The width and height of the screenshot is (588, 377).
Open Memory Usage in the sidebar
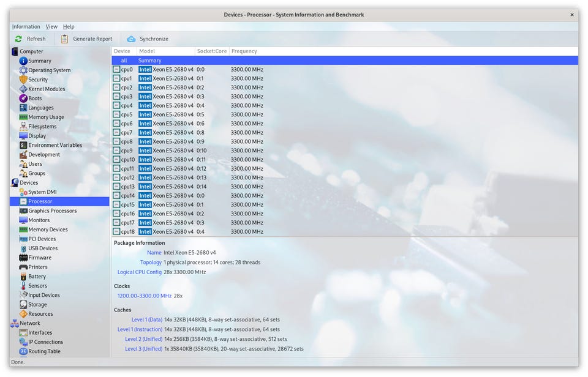[46, 118]
